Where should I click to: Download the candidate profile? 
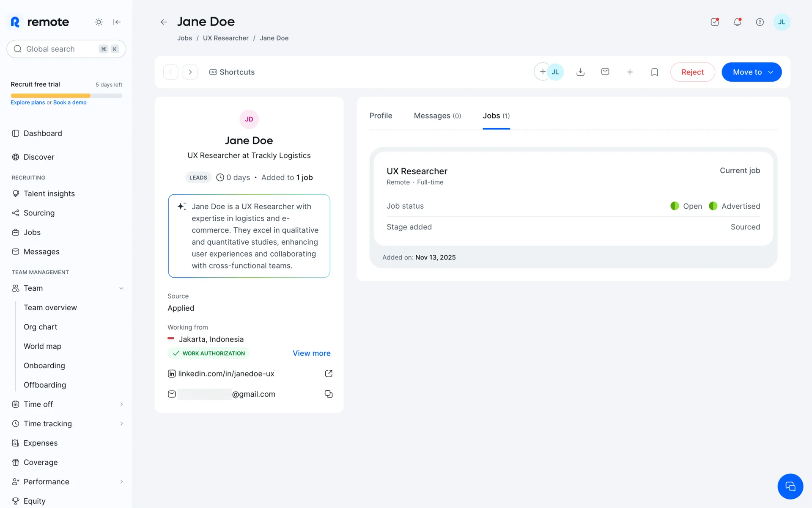point(580,72)
